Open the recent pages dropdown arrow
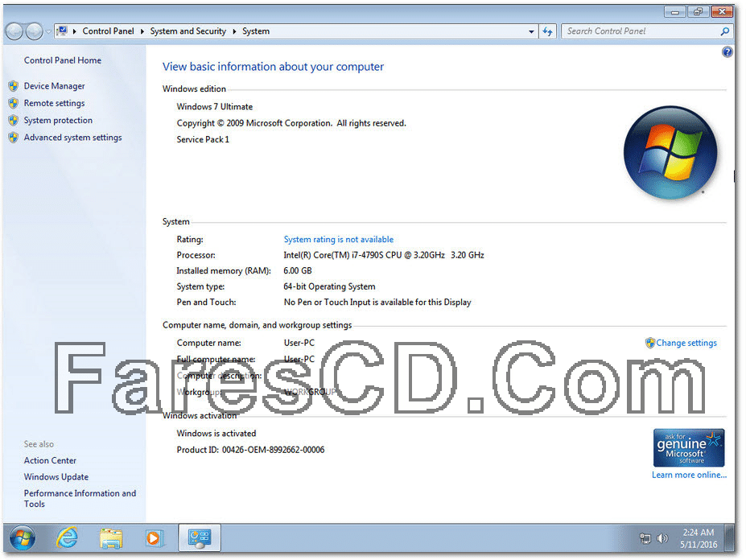This screenshot has height=560, width=746. (48, 32)
